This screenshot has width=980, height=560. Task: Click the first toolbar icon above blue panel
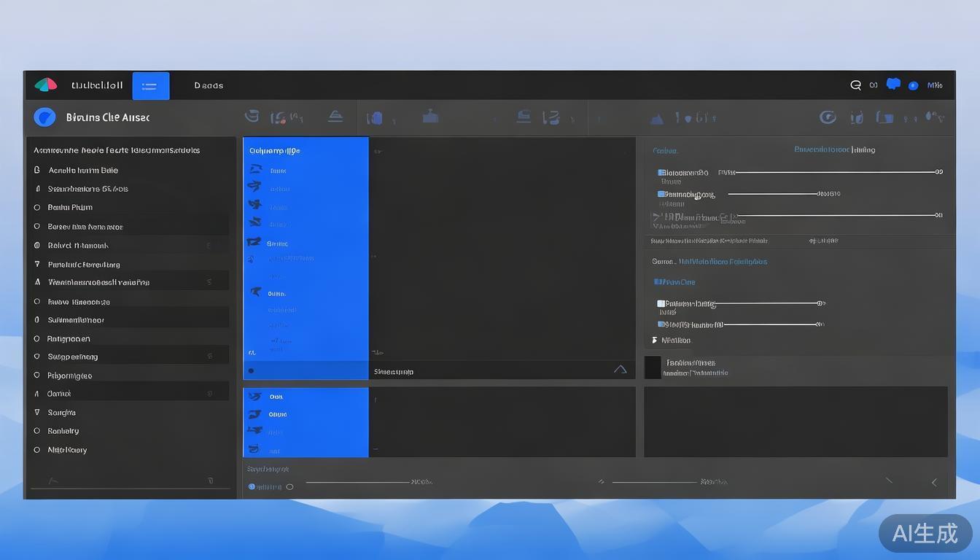pyautogui.click(x=252, y=117)
